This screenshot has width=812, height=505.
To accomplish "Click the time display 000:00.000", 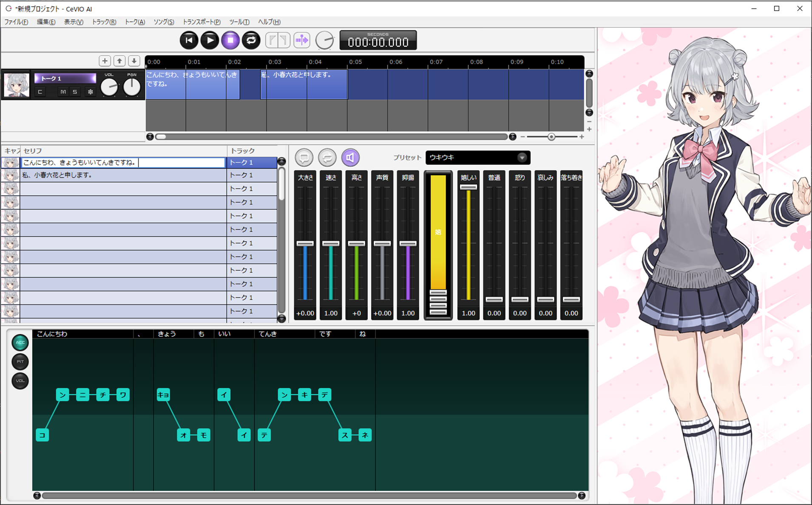I will pyautogui.click(x=378, y=40).
